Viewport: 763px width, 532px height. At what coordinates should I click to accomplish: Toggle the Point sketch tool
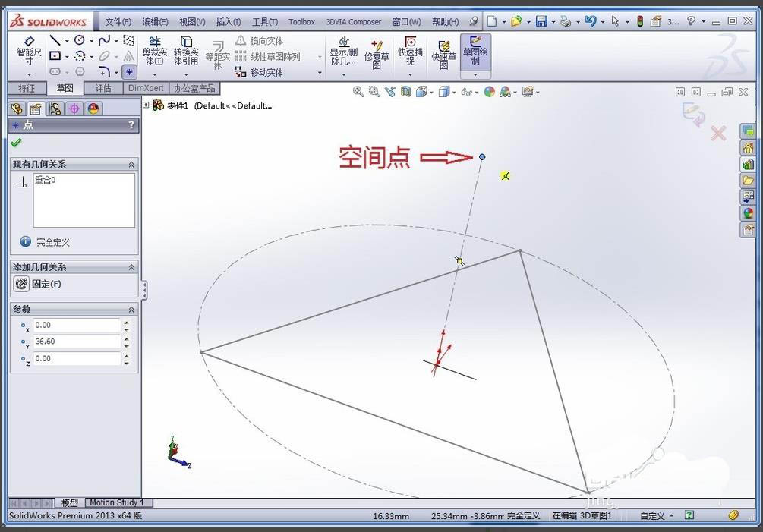pos(129,72)
